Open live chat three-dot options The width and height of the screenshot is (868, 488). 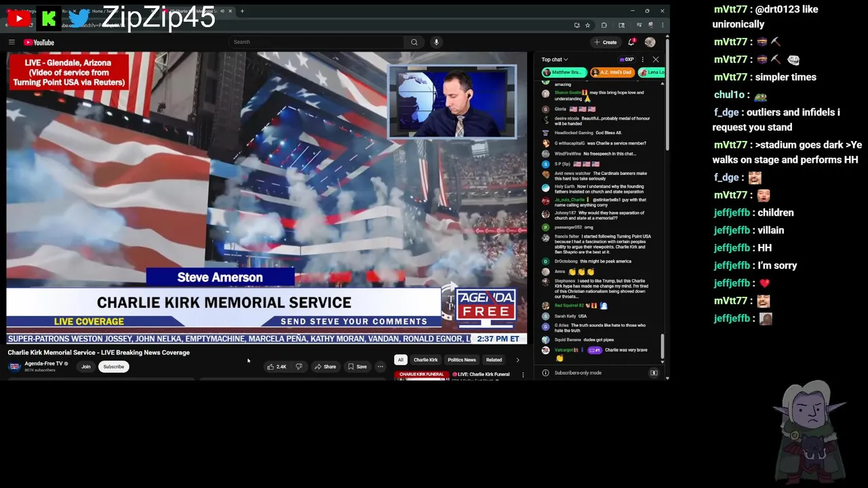pyautogui.click(x=643, y=60)
